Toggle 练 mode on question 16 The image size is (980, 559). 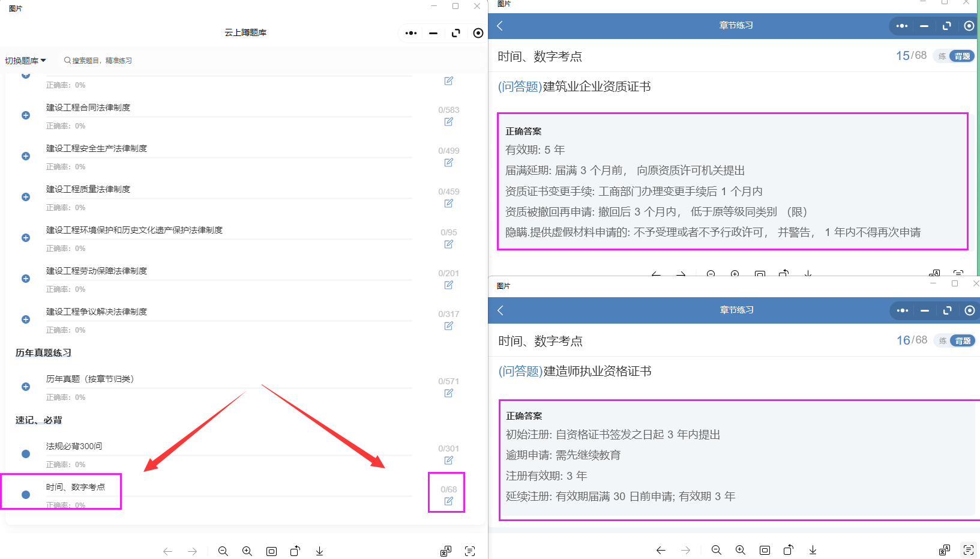(x=943, y=341)
